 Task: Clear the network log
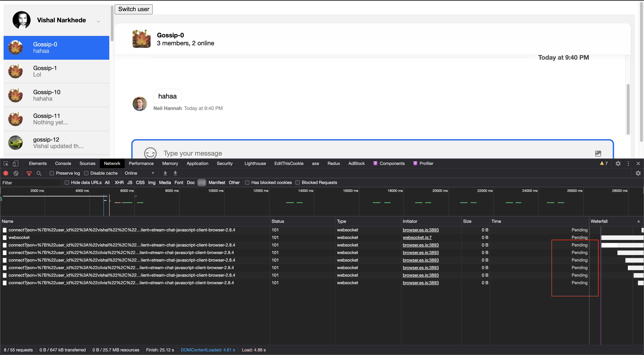point(16,173)
